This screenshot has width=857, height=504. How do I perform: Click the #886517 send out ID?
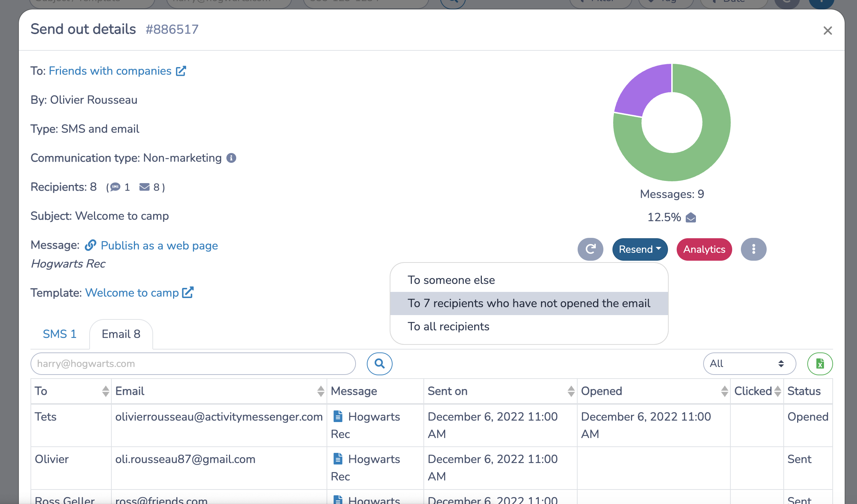172,29
